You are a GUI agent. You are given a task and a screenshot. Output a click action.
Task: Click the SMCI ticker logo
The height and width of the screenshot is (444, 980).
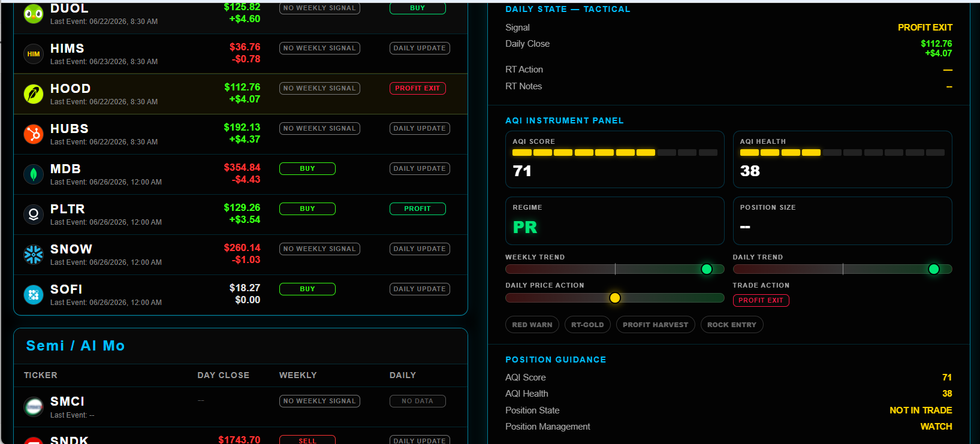[x=34, y=407]
